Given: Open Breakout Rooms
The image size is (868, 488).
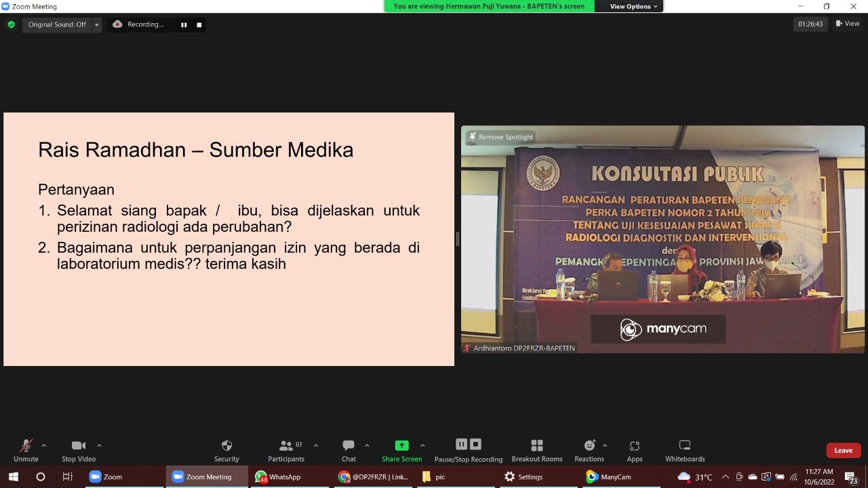Looking at the screenshot, I should click(x=536, y=446).
